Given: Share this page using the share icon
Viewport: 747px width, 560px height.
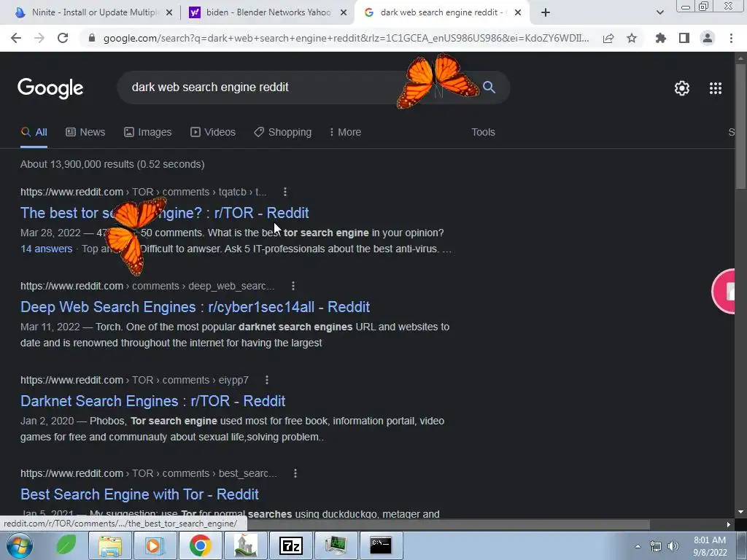Looking at the screenshot, I should tap(608, 38).
